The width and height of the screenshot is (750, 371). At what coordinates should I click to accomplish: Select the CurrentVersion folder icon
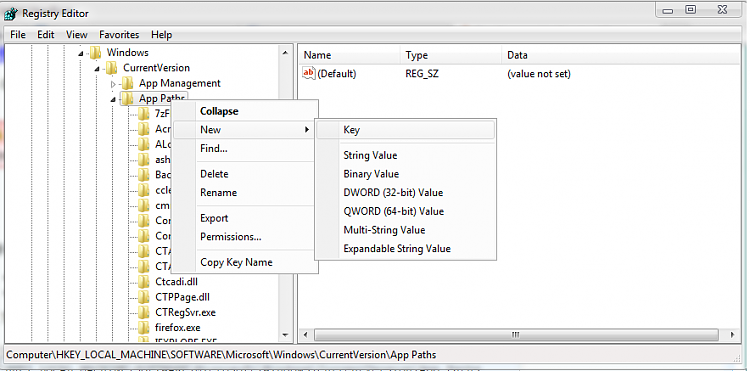(111, 68)
